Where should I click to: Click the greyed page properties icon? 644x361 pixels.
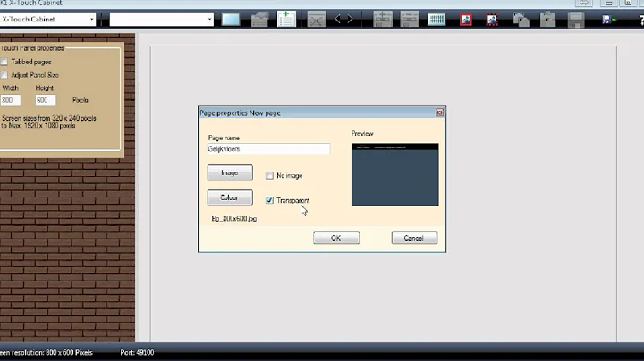(x=259, y=20)
